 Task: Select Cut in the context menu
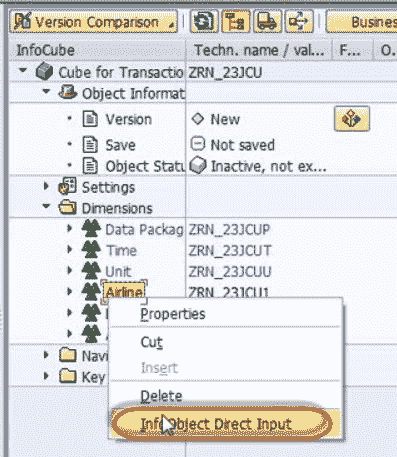[x=152, y=342]
